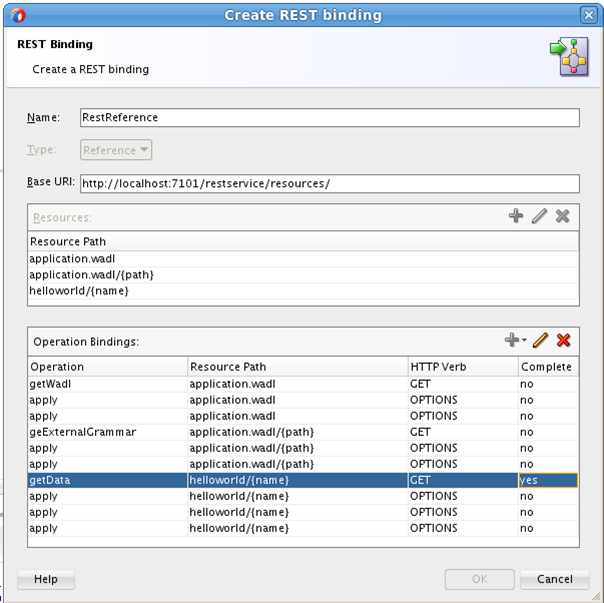The width and height of the screenshot is (604, 603).
Task: Click the Complete column header
Action: pyautogui.click(x=548, y=366)
